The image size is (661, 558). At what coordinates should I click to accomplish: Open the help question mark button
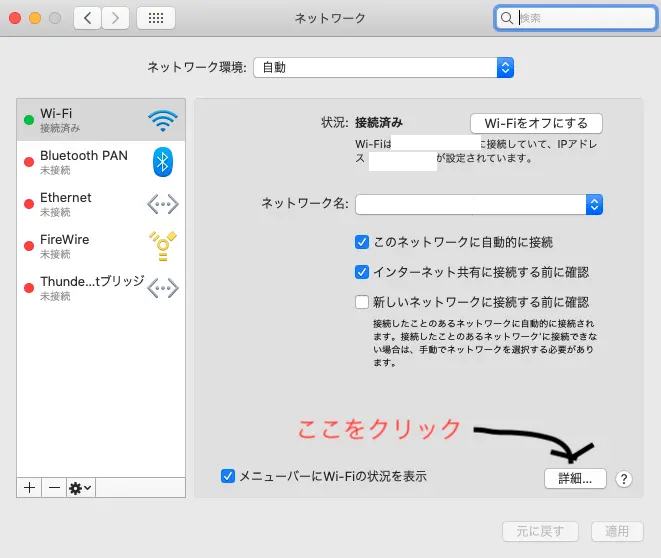[x=624, y=479]
